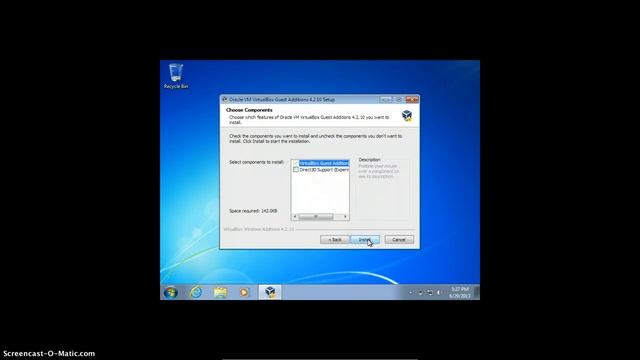Image resolution: width=640 pixels, height=360 pixels.
Task: Cancel the Guest Additions setup
Action: click(x=399, y=240)
